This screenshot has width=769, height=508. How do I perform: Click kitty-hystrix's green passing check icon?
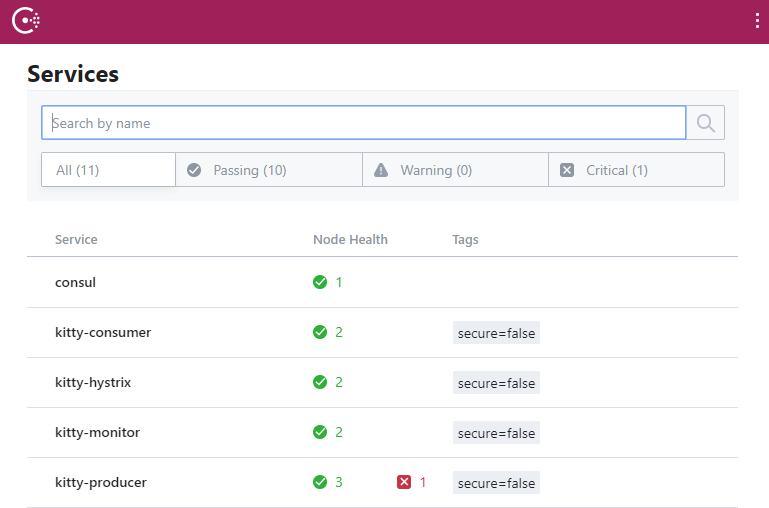click(x=320, y=382)
